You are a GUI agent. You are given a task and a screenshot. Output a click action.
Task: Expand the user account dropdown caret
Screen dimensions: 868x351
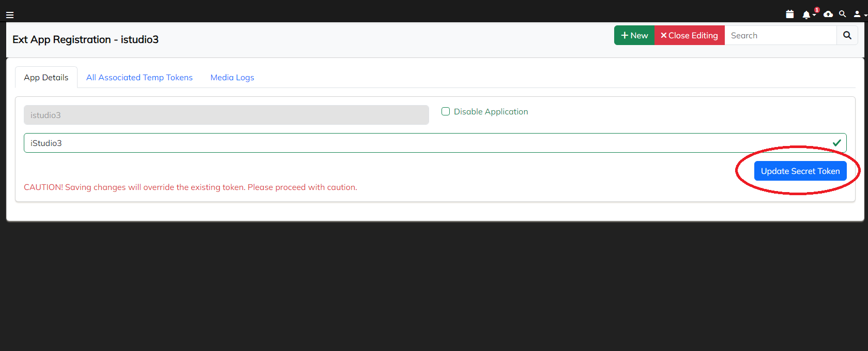click(x=865, y=16)
